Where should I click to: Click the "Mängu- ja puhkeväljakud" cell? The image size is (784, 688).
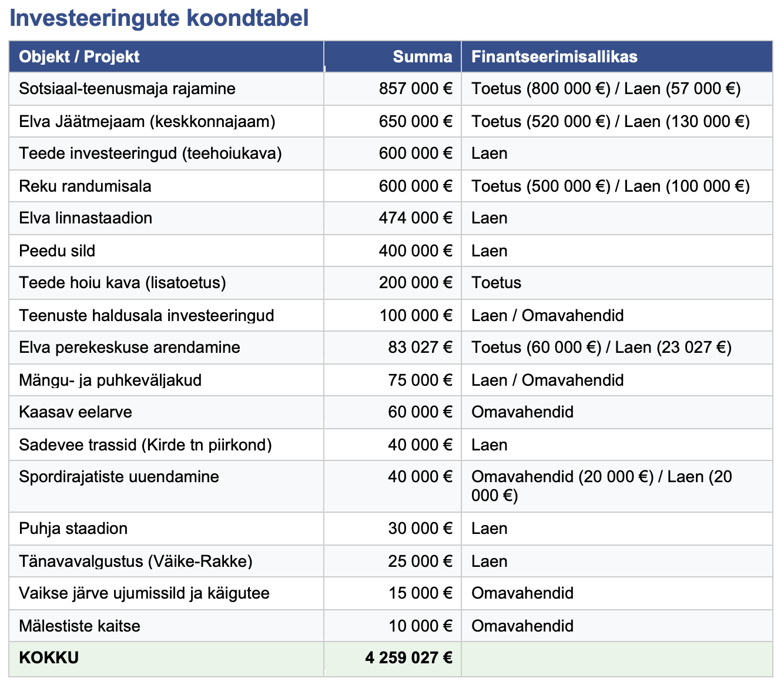pos(110,380)
